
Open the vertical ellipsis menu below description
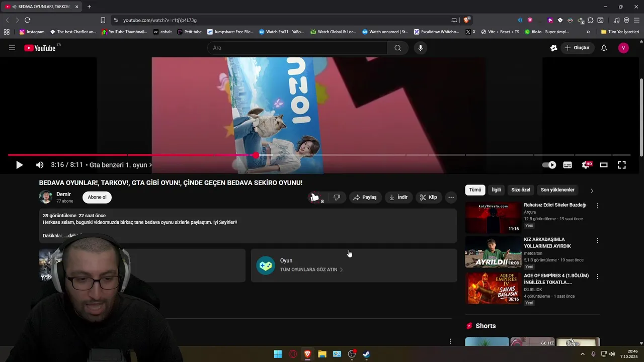(x=450, y=341)
